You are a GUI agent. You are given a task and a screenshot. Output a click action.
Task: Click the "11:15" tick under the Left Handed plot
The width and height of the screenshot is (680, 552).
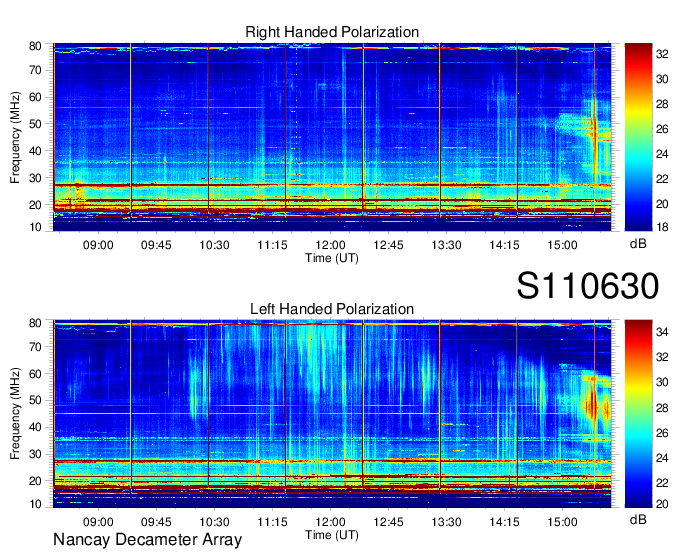(x=272, y=522)
